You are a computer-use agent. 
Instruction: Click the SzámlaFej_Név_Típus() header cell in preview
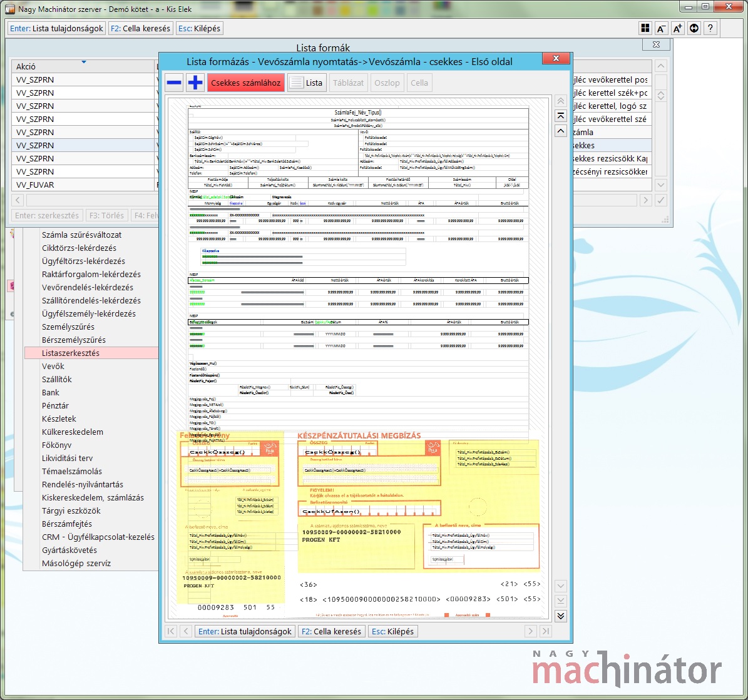click(358, 113)
